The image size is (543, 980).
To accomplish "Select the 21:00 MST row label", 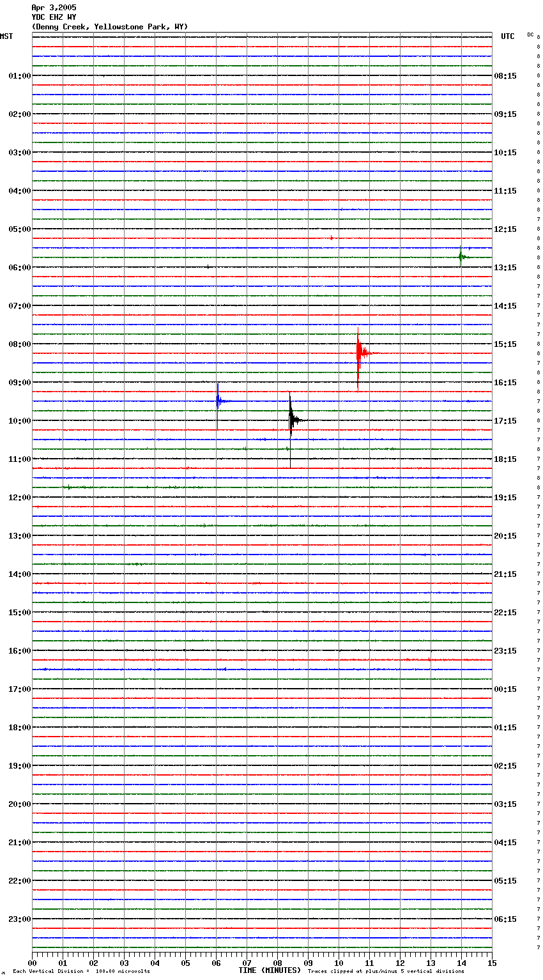I will (19, 843).
